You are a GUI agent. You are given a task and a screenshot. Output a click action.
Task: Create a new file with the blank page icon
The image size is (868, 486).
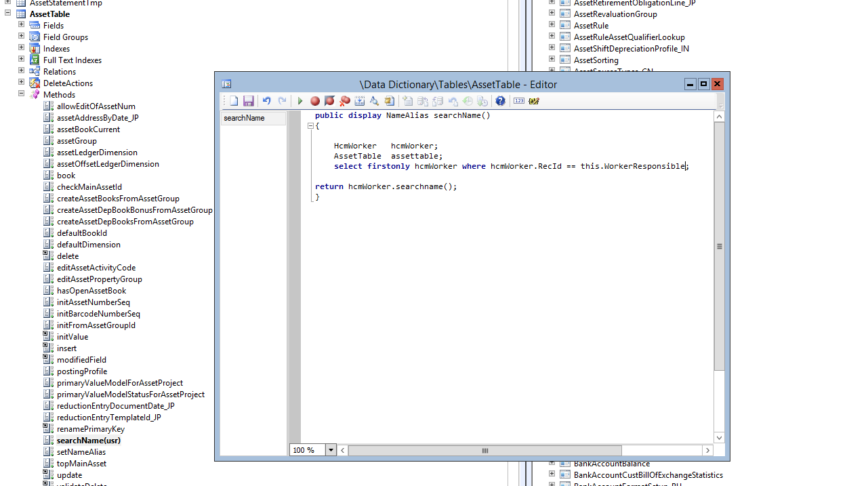[233, 100]
